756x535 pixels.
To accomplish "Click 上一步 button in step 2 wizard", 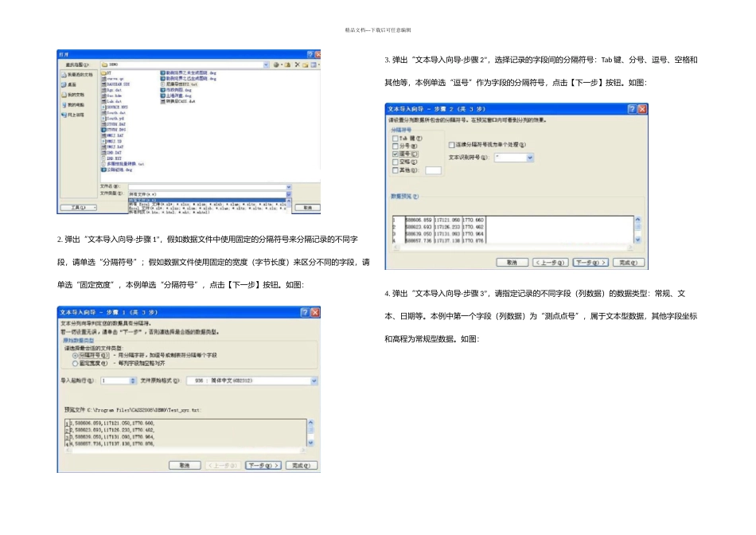I will (x=550, y=263).
